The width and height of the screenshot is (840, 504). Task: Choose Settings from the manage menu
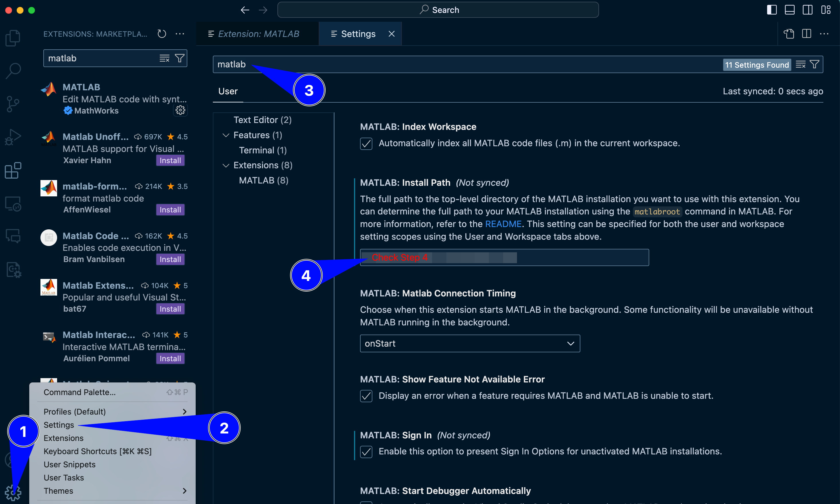tap(59, 425)
